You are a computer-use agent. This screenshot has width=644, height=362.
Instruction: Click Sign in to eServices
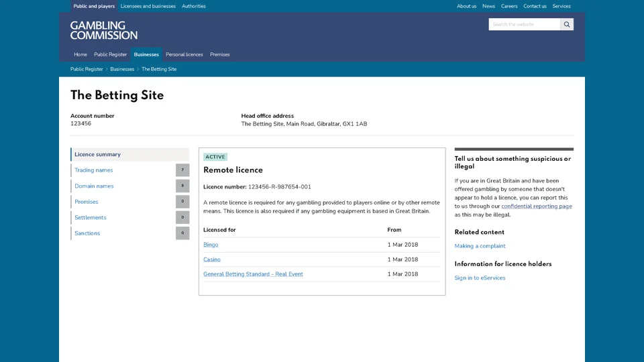(x=480, y=278)
